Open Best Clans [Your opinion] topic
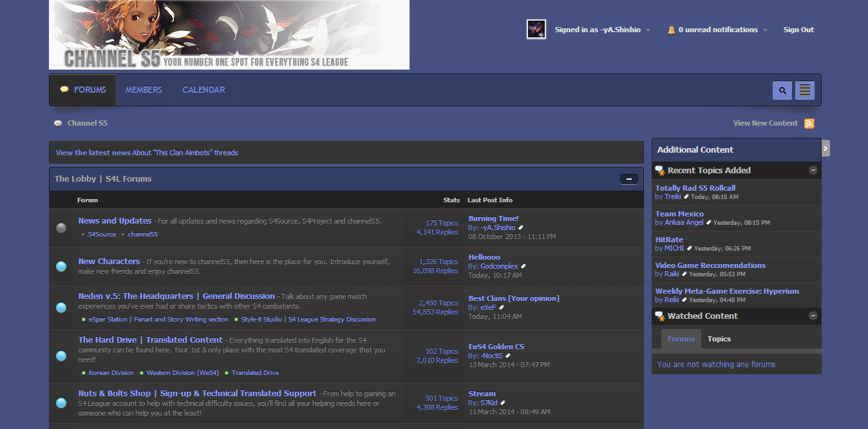This screenshot has width=868, height=429. [x=514, y=298]
